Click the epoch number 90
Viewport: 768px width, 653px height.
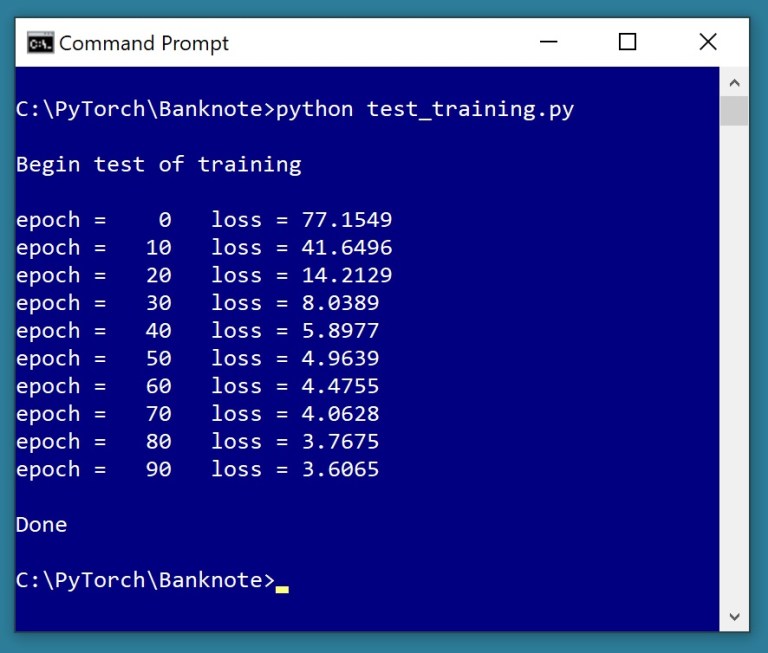pyautogui.click(x=159, y=469)
